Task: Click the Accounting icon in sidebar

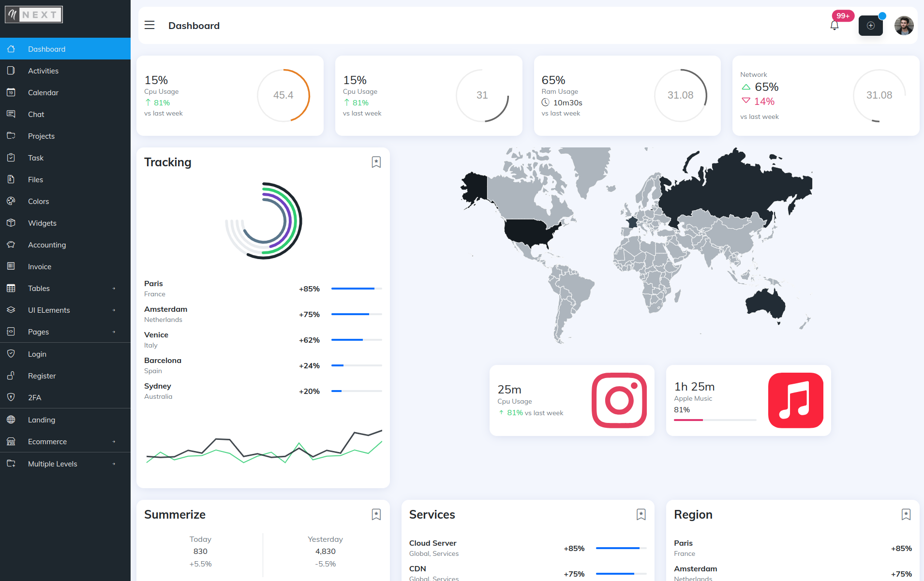Action: point(11,245)
